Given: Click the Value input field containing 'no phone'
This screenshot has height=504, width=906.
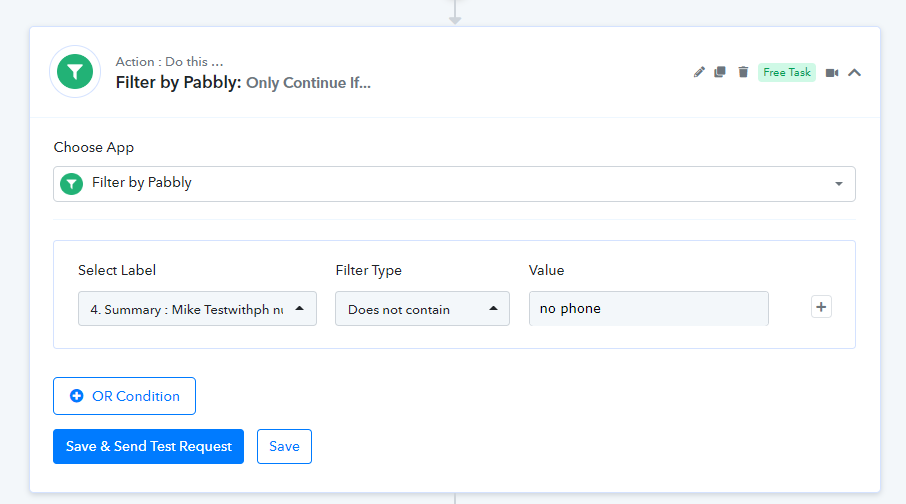Looking at the screenshot, I should [x=648, y=309].
